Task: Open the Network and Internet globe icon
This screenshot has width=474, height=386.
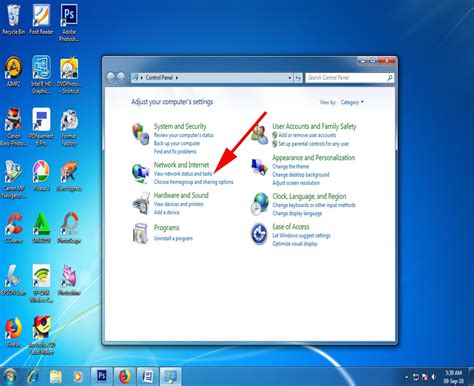Action: click(x=140, y=173)
